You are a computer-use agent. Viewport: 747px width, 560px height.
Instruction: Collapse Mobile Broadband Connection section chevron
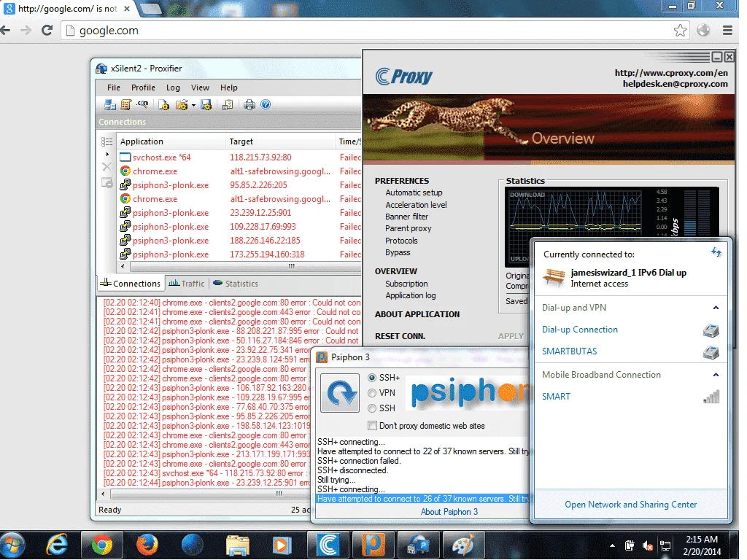click(716, 375)
